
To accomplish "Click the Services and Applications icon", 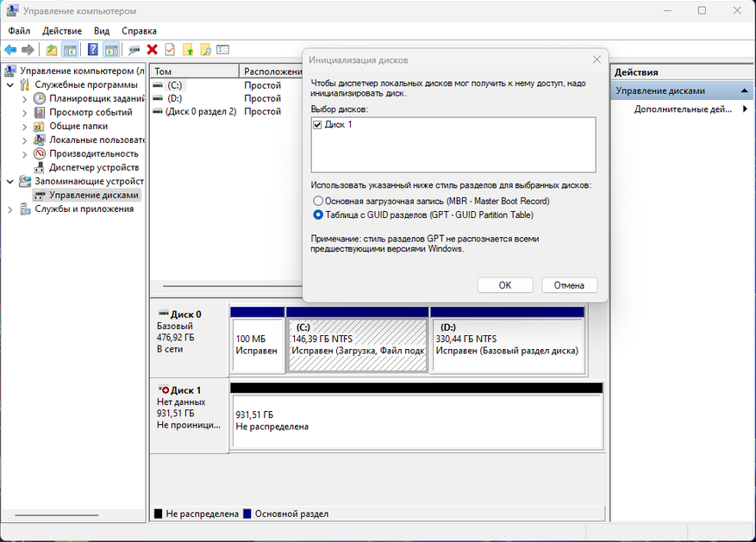I will point(25,209).
